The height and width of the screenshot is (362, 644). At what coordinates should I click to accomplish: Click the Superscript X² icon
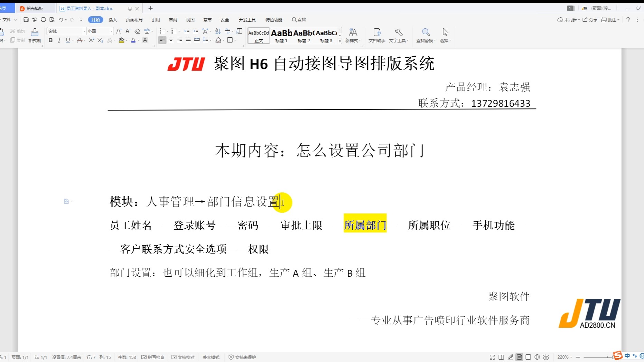tap(91, 40)
